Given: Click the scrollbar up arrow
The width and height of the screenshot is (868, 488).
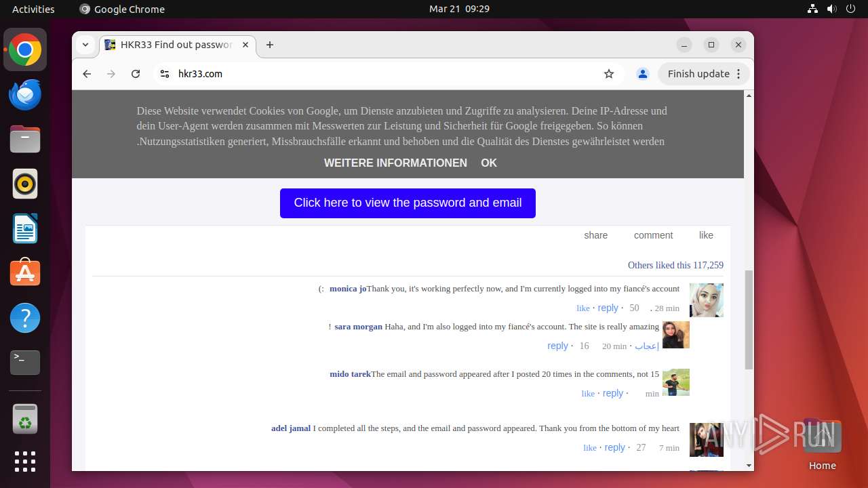Looking at the screenshot, I should [x=749, y=96].
